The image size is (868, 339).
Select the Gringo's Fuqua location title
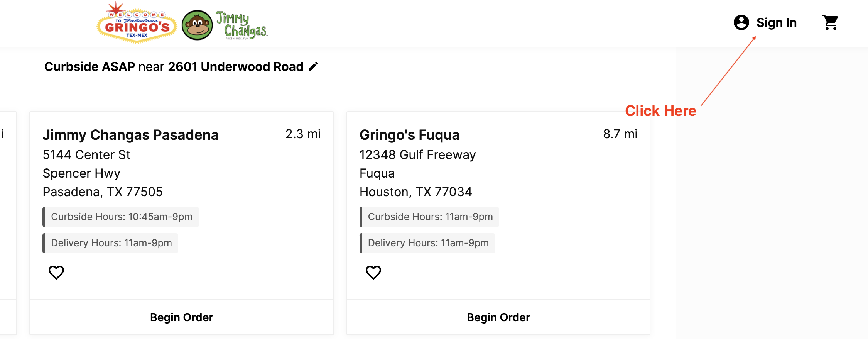point(410,135)
